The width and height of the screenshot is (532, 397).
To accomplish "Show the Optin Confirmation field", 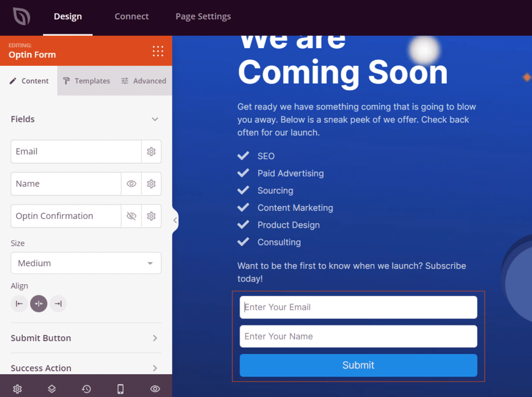I will (x=131, y=216).
